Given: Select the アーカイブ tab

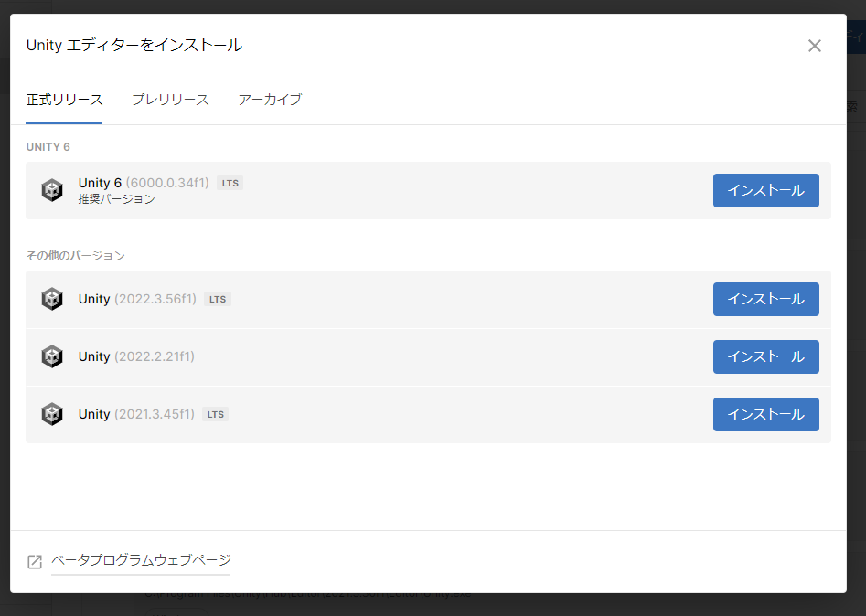Looking at the screenshot, I should tap(270, 100).
